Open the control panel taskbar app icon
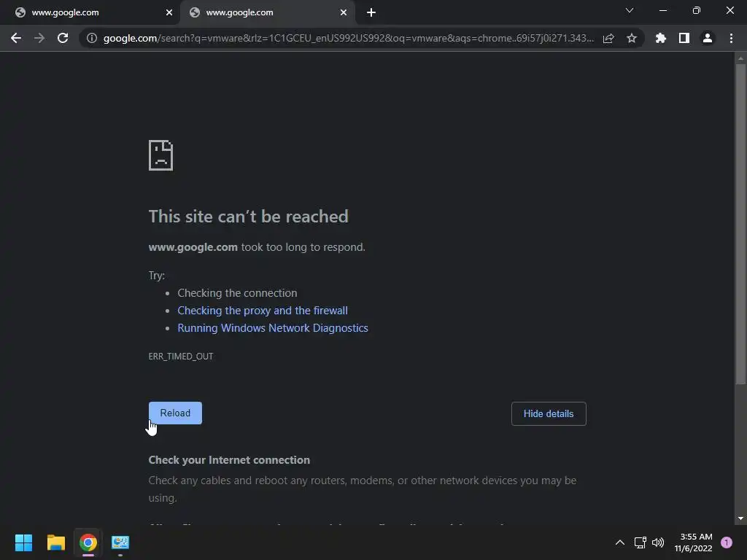 tap(120, 542)
